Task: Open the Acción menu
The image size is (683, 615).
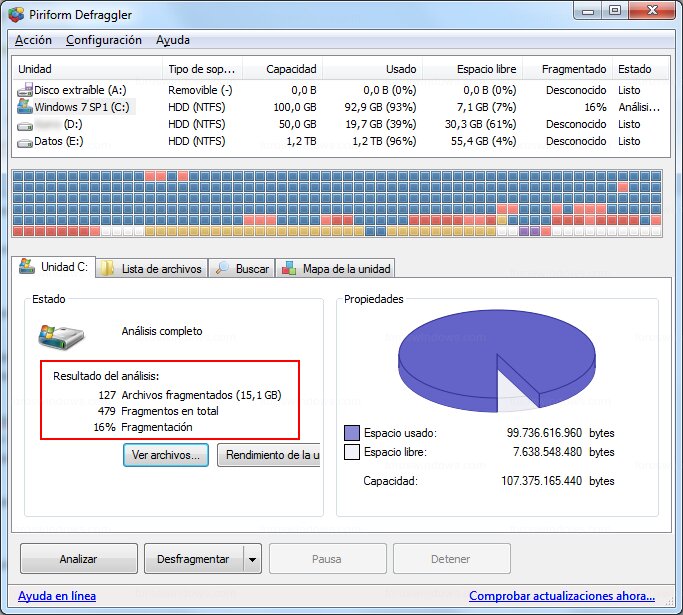Action: point(33,40)
